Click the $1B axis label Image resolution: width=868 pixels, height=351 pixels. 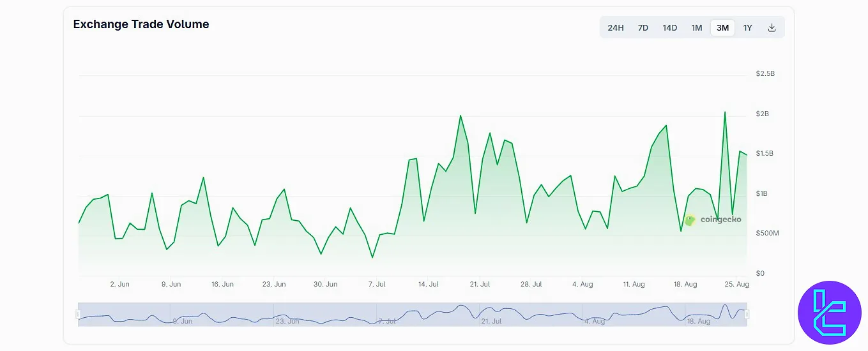[763, 193]
